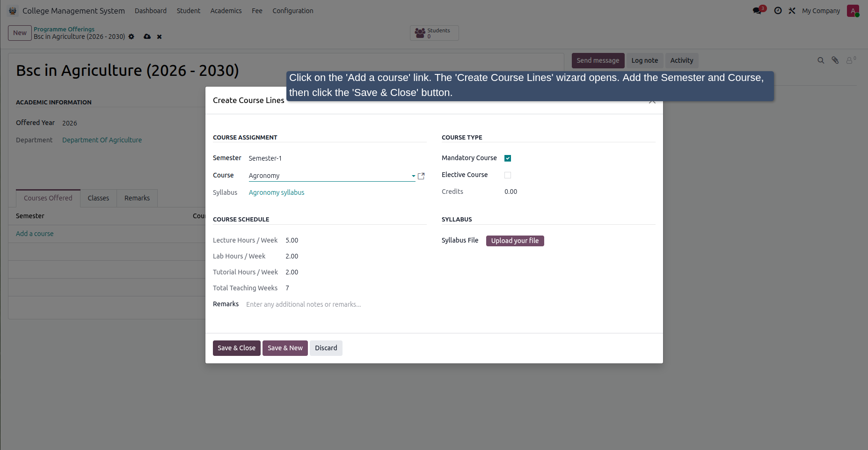868x450 pixels.
Task: Open the Academics menu
Action: (226, 11)
